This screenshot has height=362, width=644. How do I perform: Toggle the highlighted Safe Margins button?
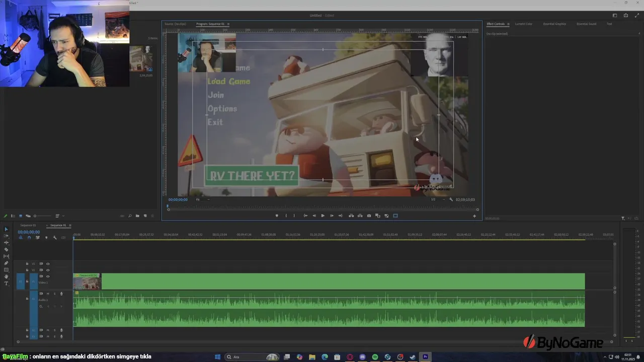395,216
